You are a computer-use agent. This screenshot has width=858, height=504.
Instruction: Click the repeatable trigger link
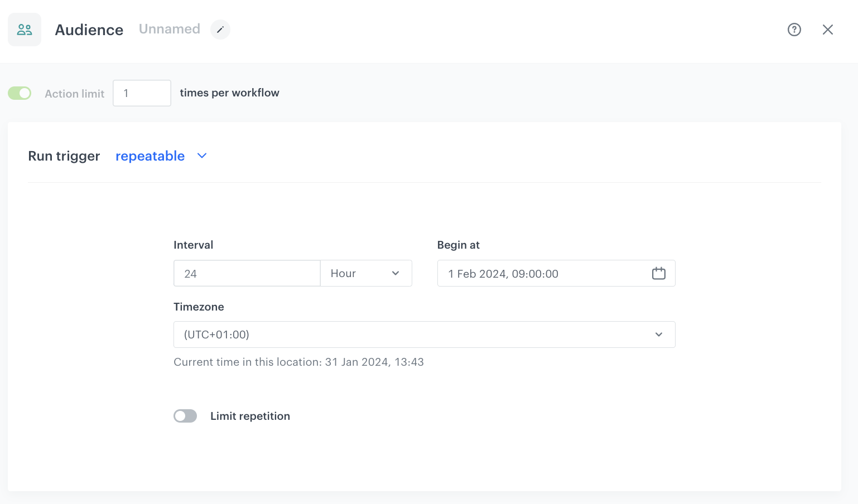(150, 156)
